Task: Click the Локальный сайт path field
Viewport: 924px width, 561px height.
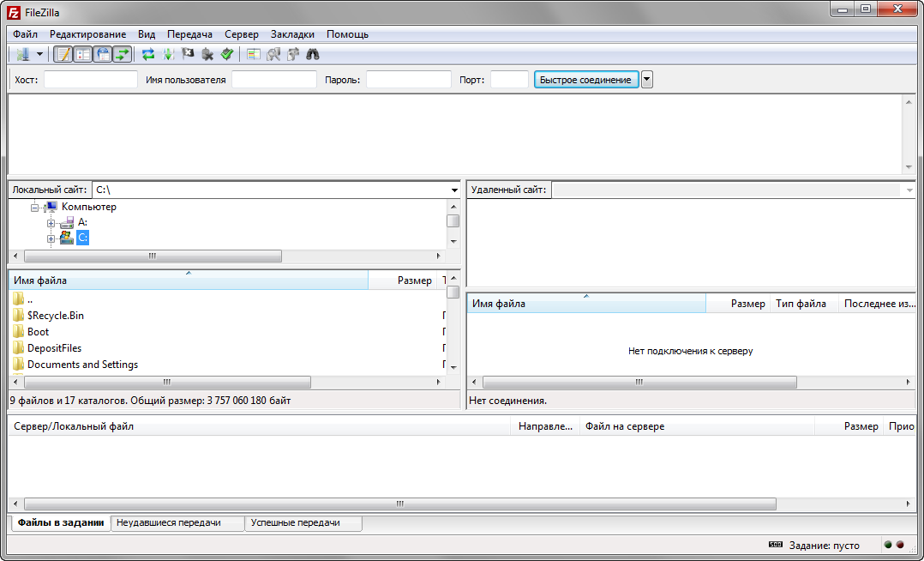Action: click(271, 190)
